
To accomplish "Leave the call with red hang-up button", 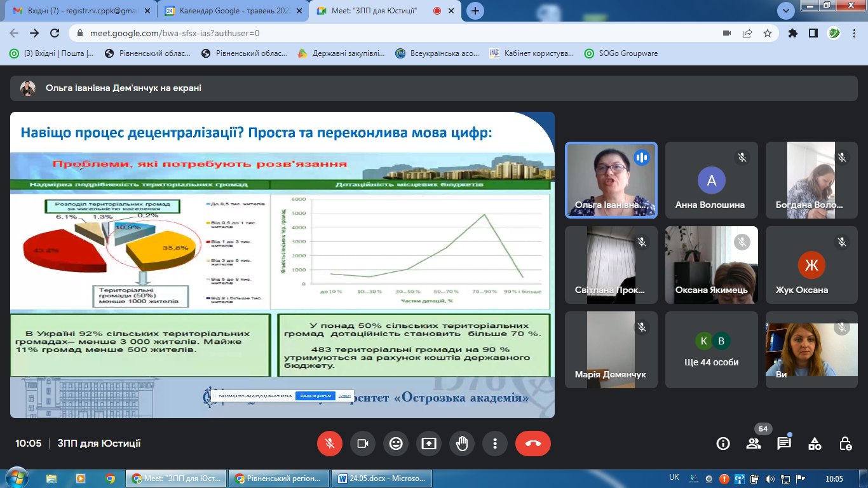I will [532, 444].
